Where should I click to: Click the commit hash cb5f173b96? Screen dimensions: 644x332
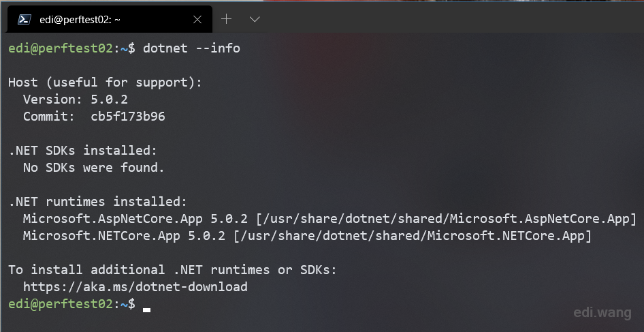(128, 117)
